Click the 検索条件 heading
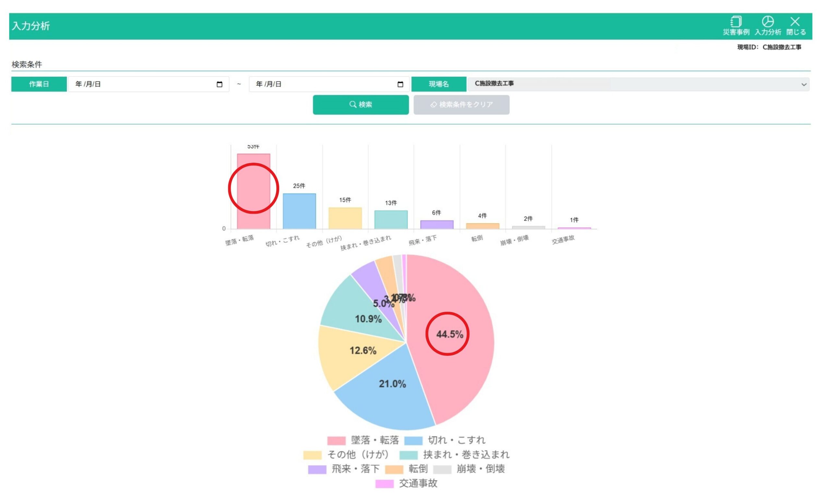Image resolution: width=830 pixels, height=504 pixels. pyautogui.click(x=27, y=64)
